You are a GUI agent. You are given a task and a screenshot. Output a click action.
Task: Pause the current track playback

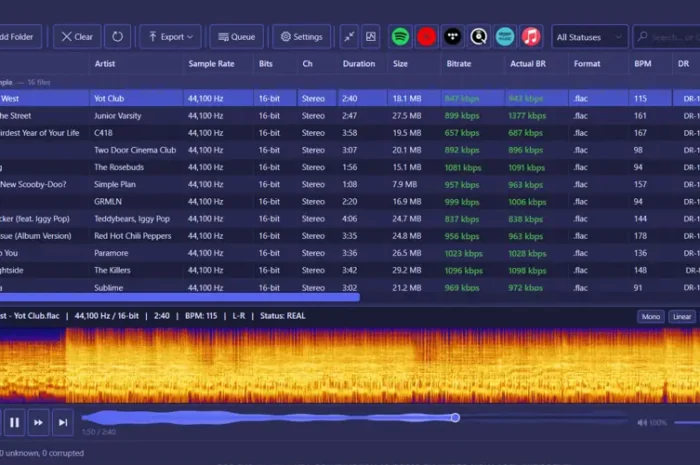(x=14, y=422)
